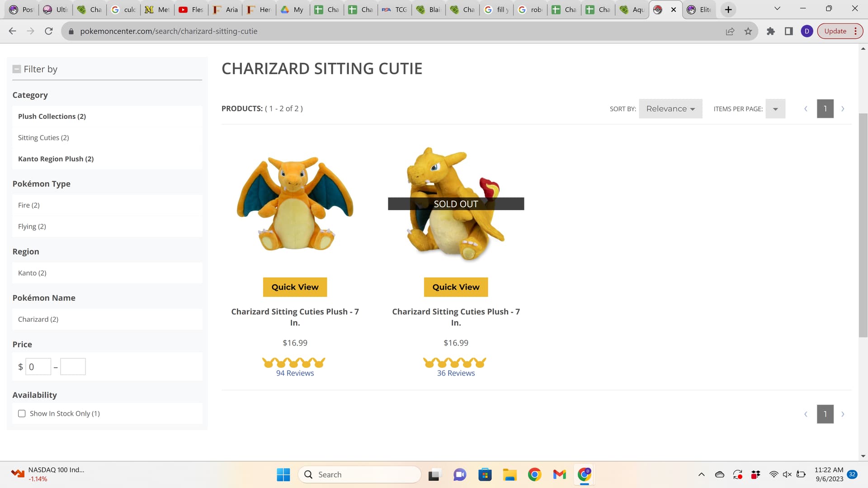This screenshot has height=488, width=868.
Task: Switch to the TCG browser tab
Action: click(x=395, y=9)
